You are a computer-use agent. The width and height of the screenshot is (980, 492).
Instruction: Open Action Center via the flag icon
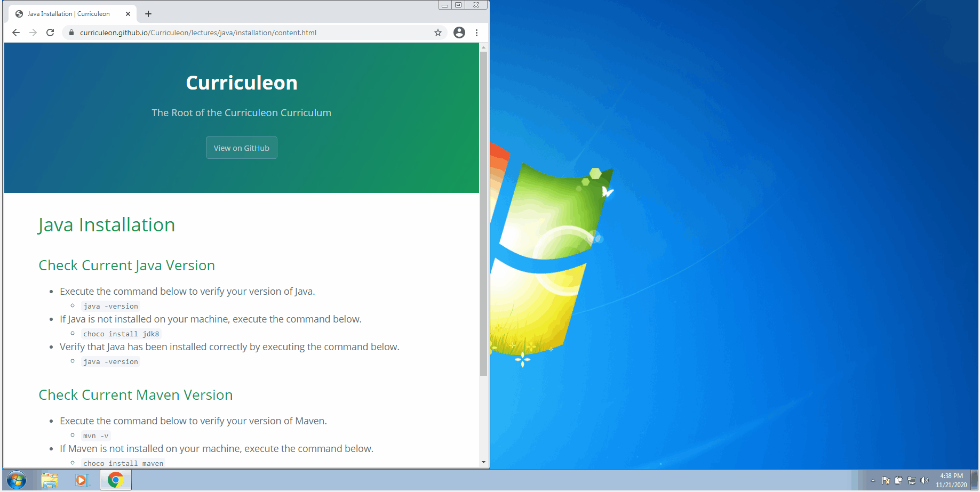coord(886,480)
